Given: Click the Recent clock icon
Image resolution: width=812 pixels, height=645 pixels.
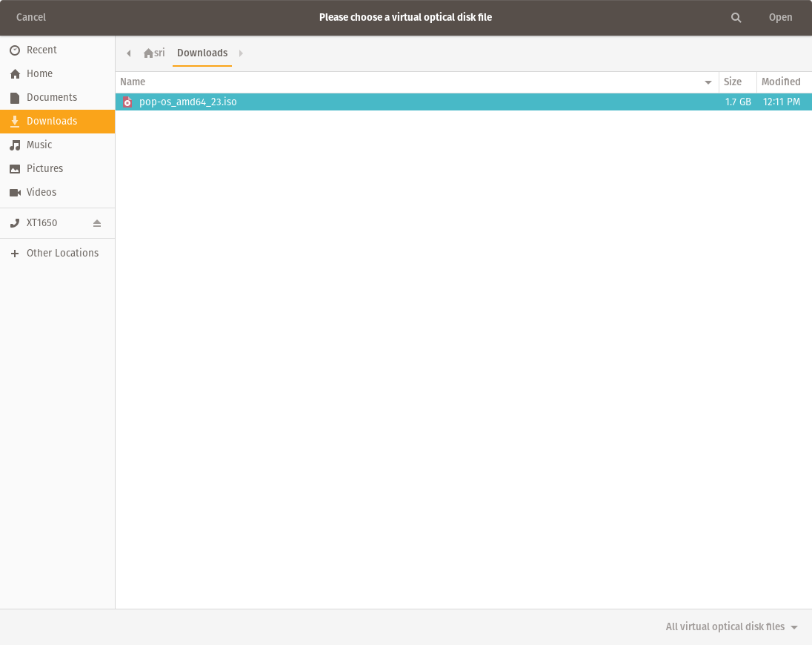Looking at the screenshot, I should click(15, 50).
